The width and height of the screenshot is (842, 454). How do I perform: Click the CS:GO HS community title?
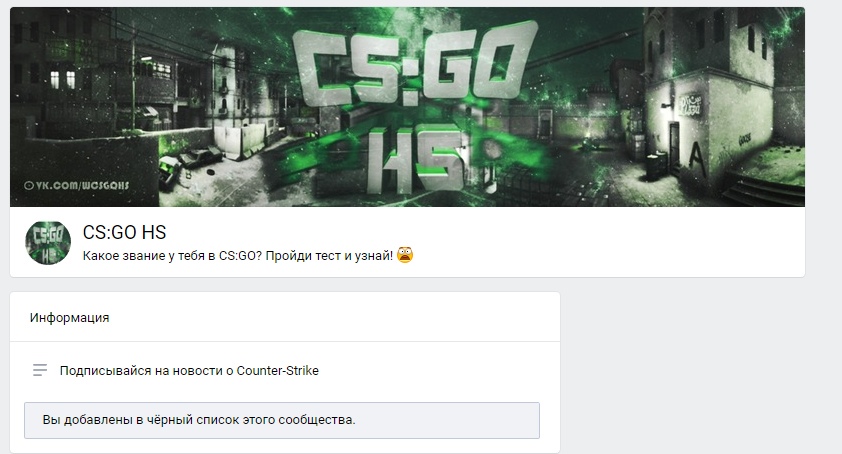(x=124, y=233)
